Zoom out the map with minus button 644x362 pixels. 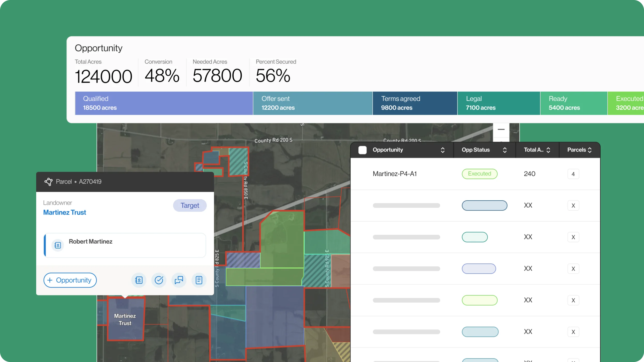pyautogui.click(x=501, y=130)
